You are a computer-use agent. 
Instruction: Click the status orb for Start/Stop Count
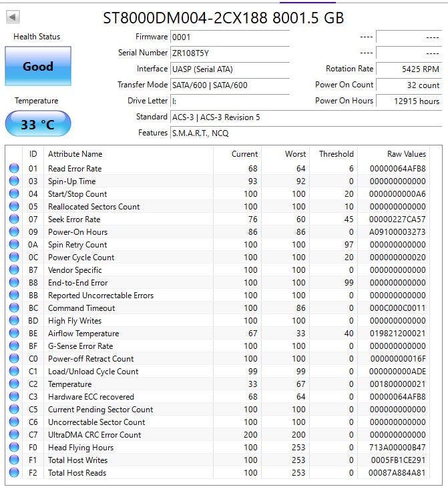coord(14,194)
